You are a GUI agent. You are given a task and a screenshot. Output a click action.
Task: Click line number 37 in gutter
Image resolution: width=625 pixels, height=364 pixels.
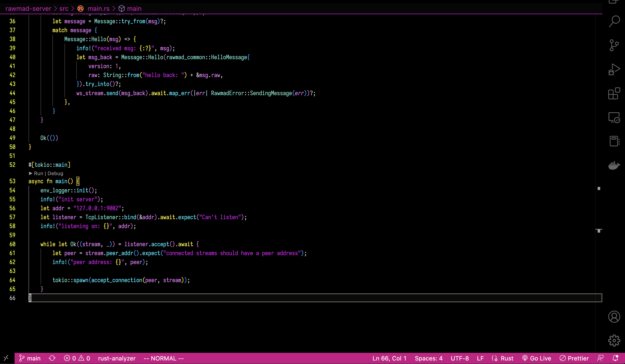[x=12, y=30]
